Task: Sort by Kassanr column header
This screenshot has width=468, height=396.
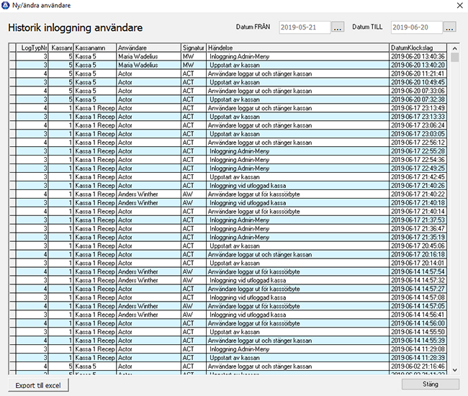Action: click(x=61, y=48)
